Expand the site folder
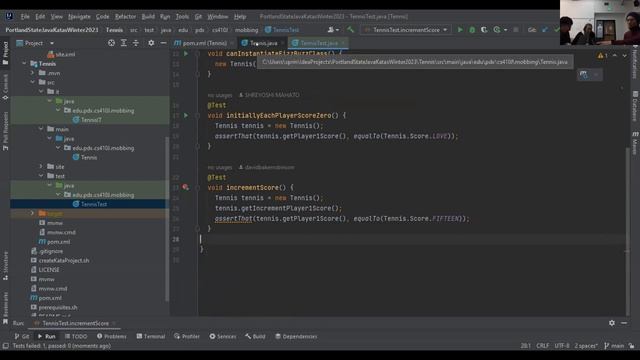 pos(41,167)
